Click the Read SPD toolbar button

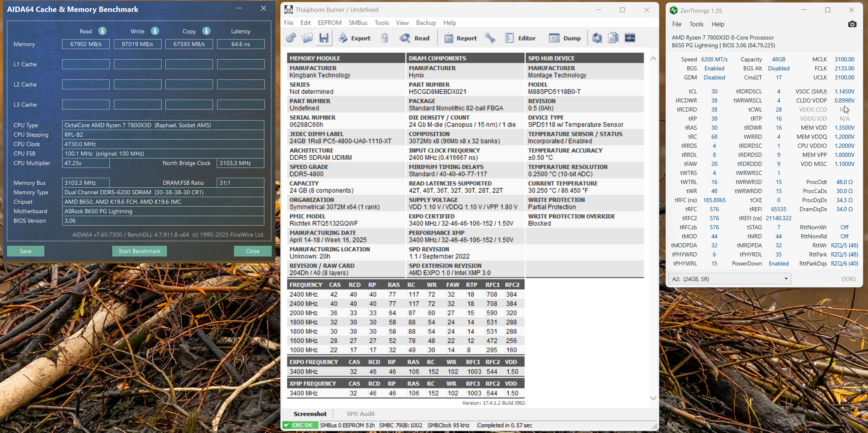414,38
